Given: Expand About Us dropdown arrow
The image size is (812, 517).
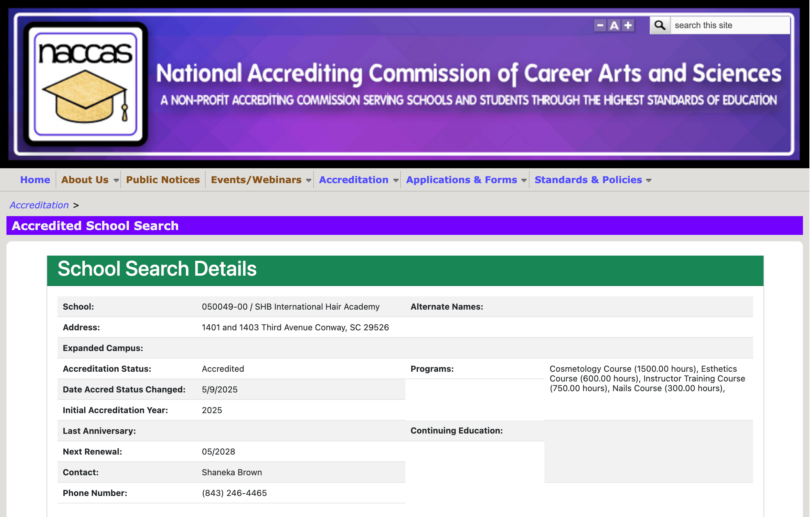Looking at the screenshot, I should tap(116, 181).
